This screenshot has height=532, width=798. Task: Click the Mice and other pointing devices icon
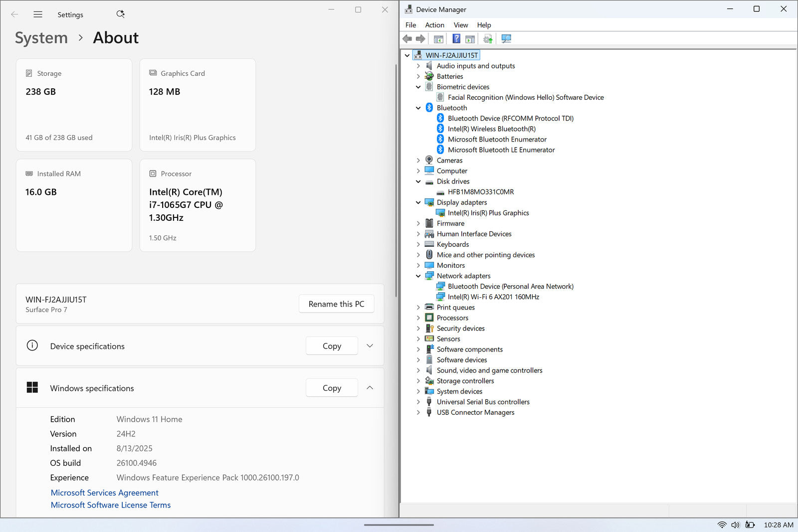429,255
